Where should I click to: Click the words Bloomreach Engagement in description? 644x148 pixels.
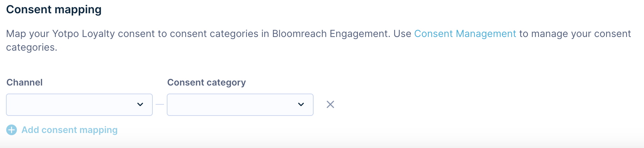330,34
